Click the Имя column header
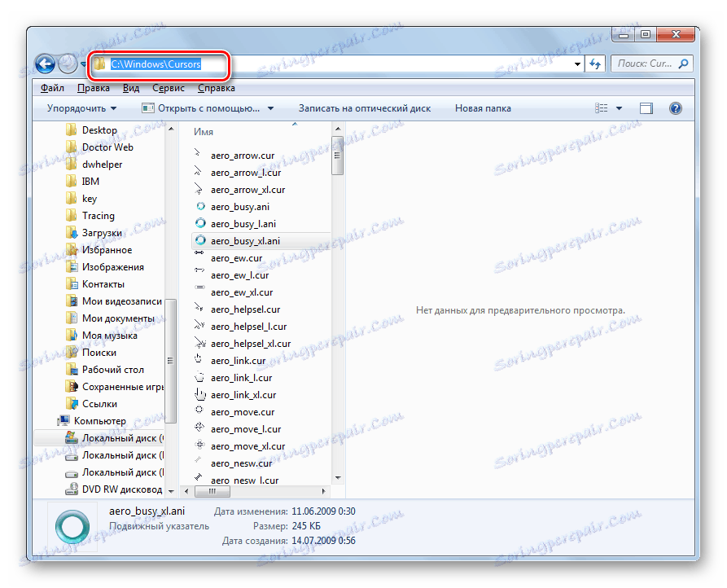 [203, 132]
